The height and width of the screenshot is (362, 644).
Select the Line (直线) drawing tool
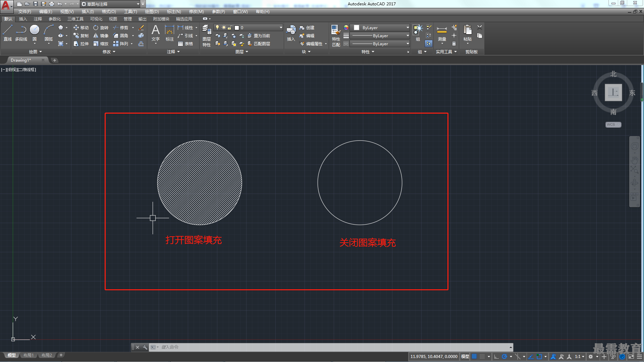click(x=8, y=33)
